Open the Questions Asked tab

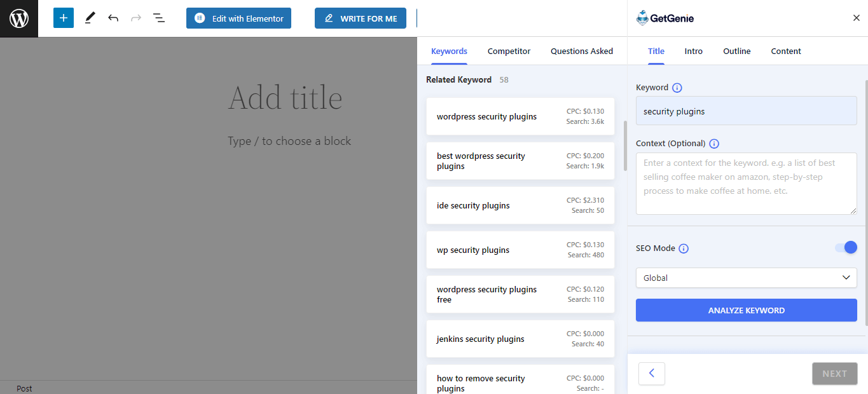point(582,51)
